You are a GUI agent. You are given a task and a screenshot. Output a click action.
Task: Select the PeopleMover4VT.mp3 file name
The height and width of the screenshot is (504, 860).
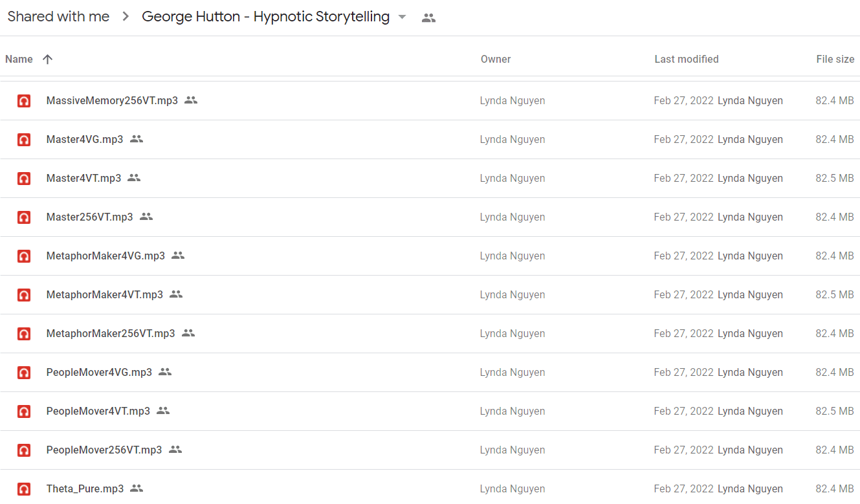[x=98, y=411]
